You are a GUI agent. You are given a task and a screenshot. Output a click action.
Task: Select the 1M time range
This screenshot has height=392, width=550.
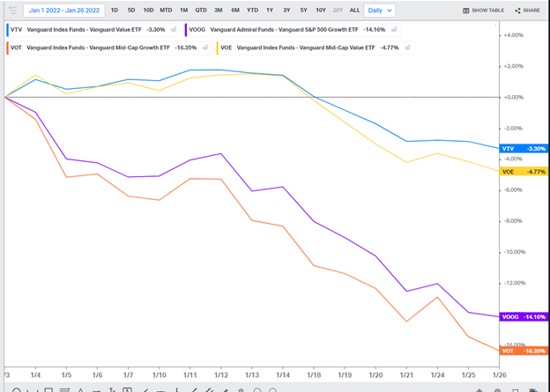[x=184, y=11]
